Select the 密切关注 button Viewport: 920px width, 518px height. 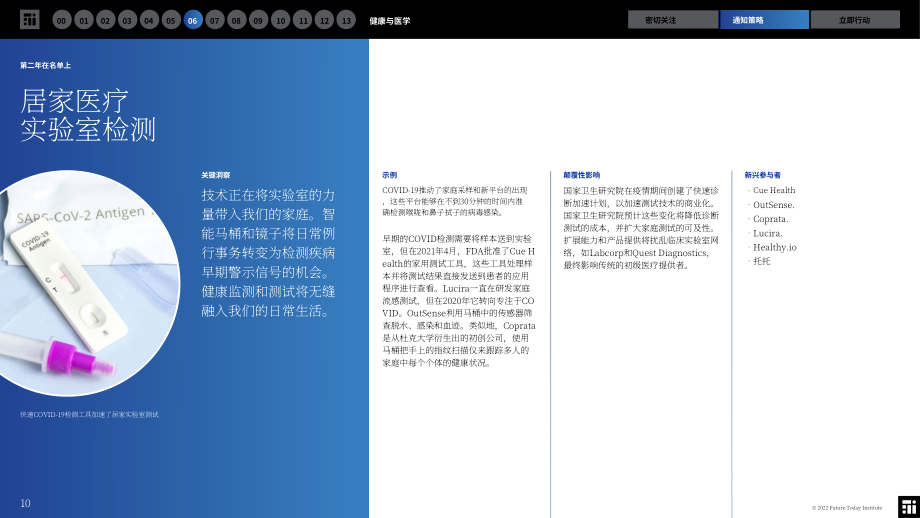[673, 19]
